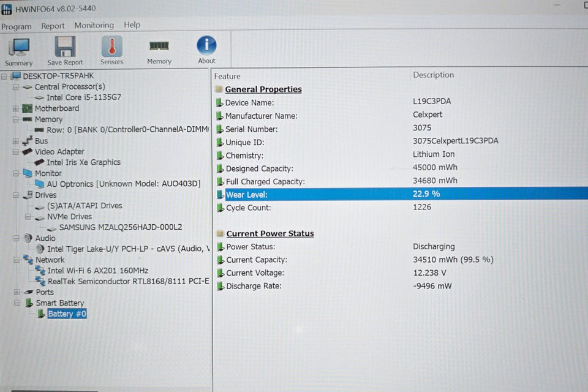
Task: Open the Report menu
Action: click(53, 26)
